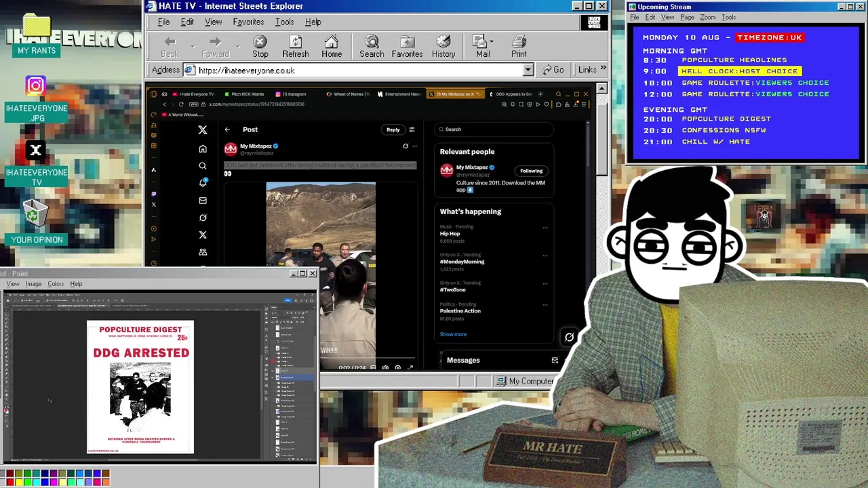Click the reload icon beside x.com address
The image size is (868, 488).
[x=181, y=104]
